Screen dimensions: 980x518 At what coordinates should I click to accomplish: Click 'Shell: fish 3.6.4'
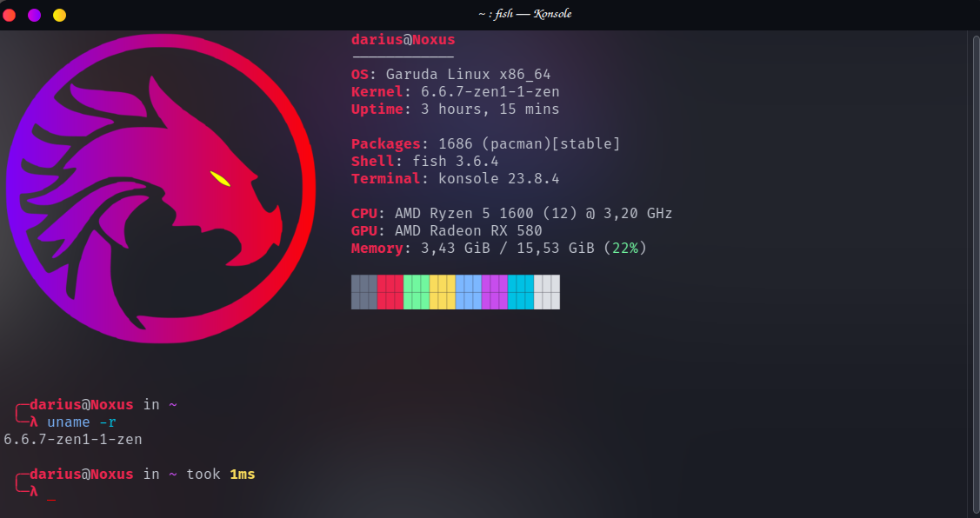[x=425, y=161]
